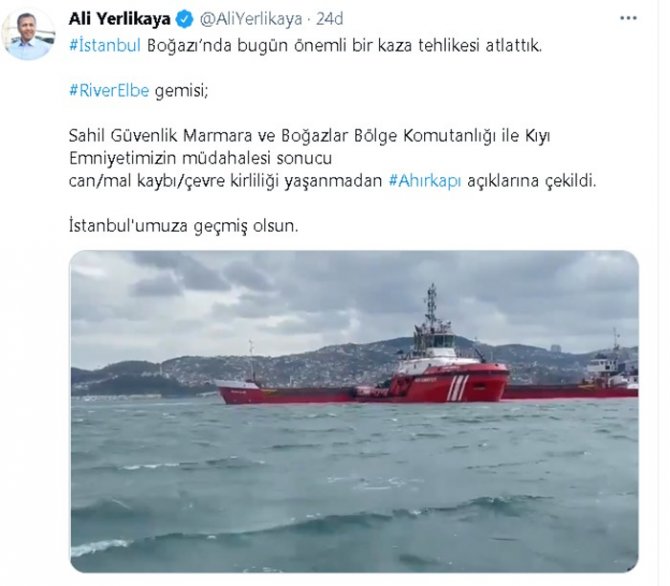Open the tweet's three-dot more options menu
670x586 pixels.
coord(628,18)
